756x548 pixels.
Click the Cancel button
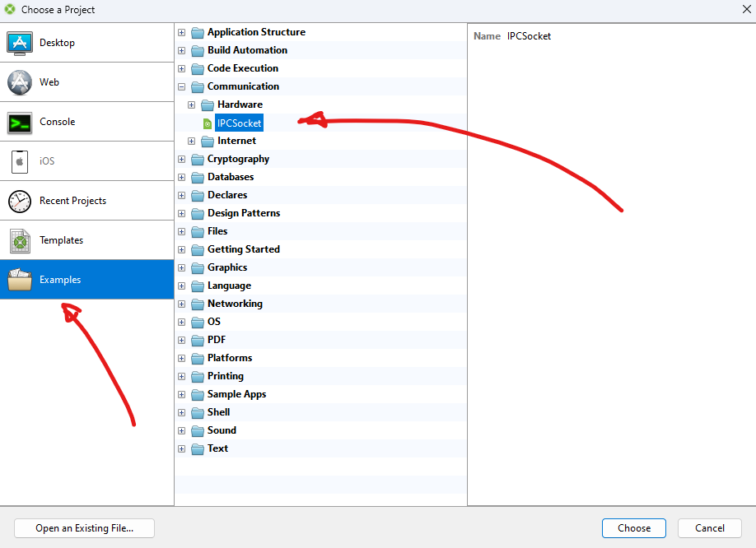tap(710, 528)
